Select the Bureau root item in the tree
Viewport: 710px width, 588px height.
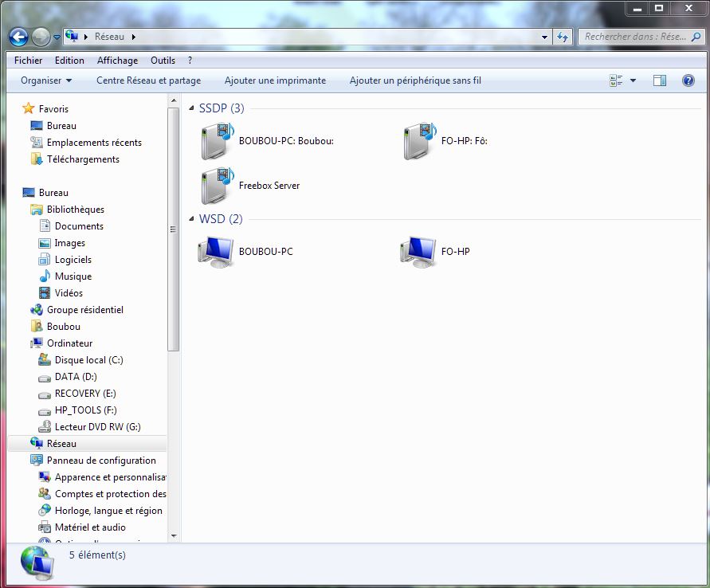click(x=45, y=193)
